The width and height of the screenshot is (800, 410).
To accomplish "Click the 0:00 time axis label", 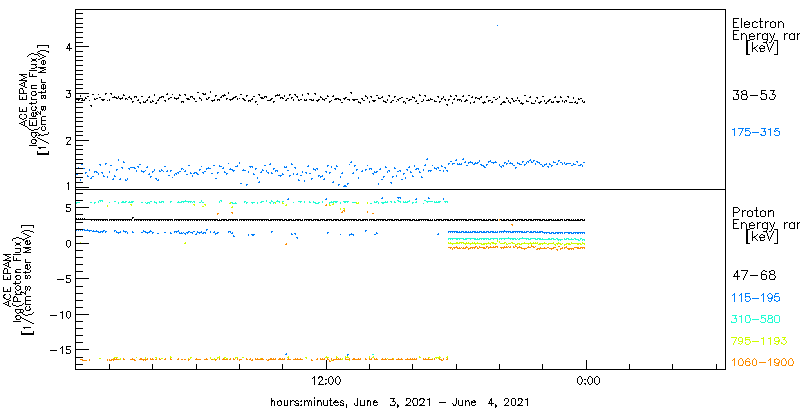I will [587, 380].
